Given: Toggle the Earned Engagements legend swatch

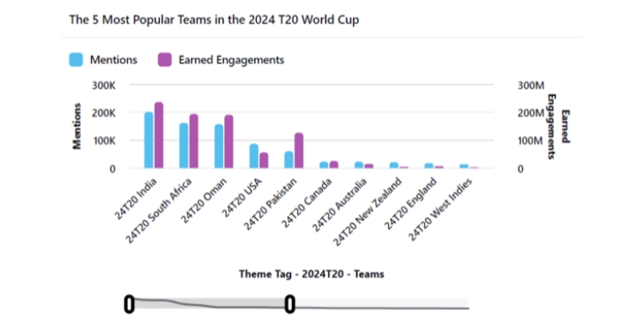Looking at the screenshot, I should [x=164, y=60].
